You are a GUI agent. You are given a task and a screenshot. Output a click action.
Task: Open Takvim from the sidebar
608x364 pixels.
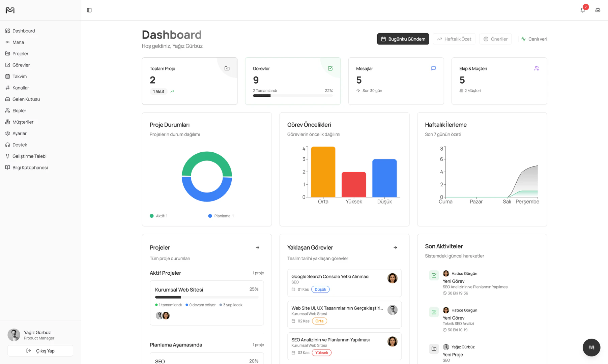tap(20, 77)
